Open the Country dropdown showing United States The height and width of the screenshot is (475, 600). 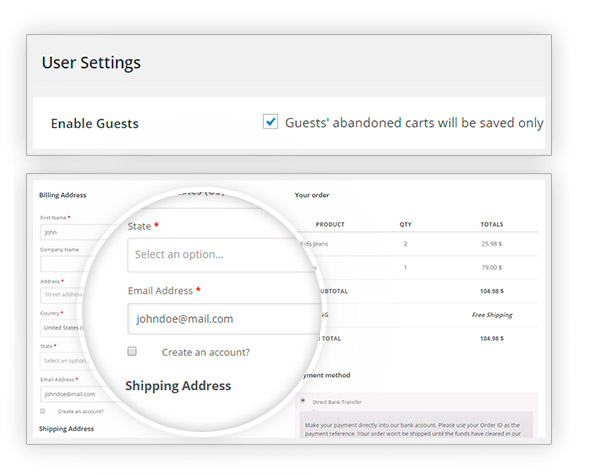click(x=62, y=328)
